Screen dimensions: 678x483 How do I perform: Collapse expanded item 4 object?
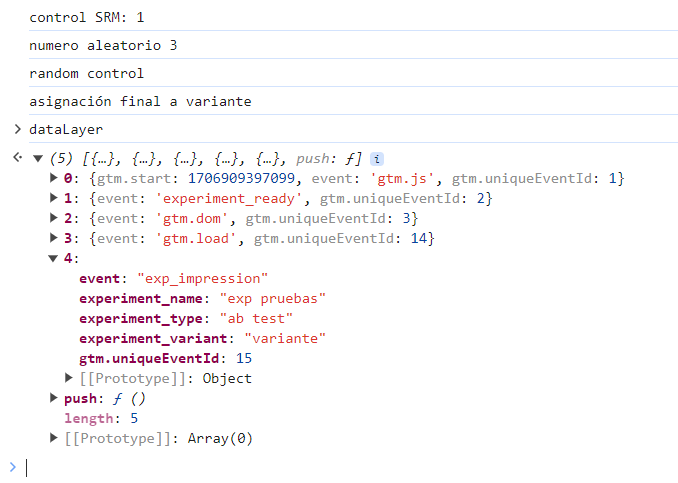tap(53, 259)
